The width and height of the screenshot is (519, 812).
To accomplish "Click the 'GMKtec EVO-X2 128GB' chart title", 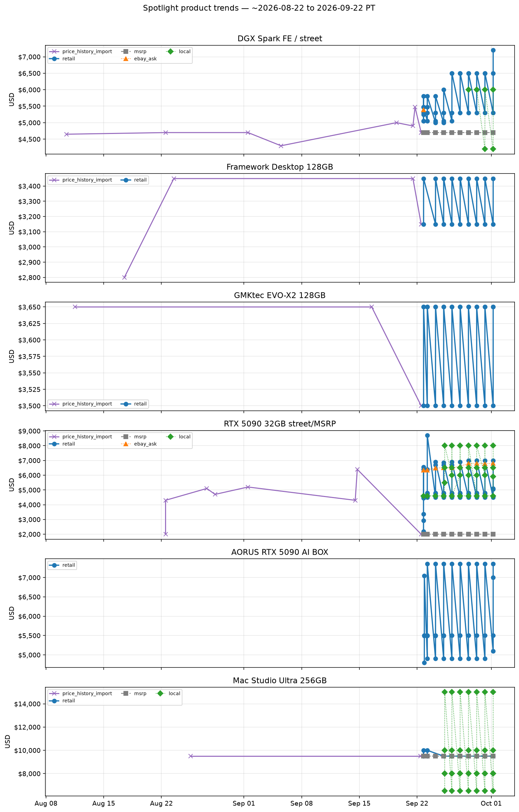I will coord(280,296).
